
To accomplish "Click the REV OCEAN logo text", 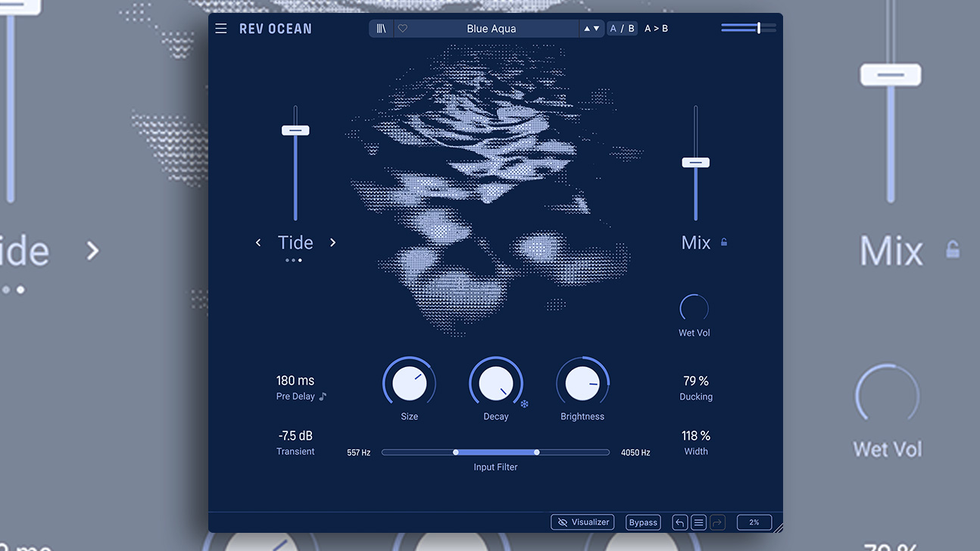I will coord(276,29).
